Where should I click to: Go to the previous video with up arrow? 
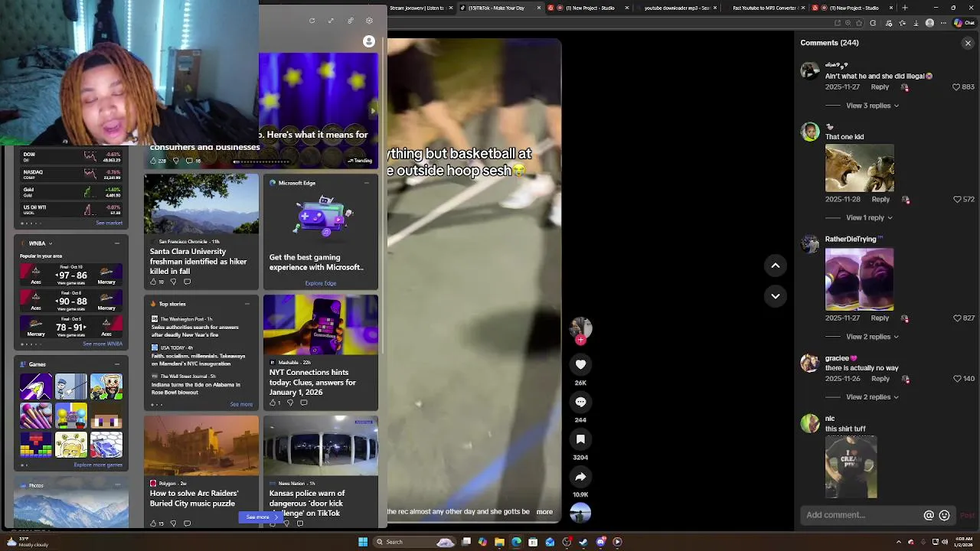click(776, 266)
